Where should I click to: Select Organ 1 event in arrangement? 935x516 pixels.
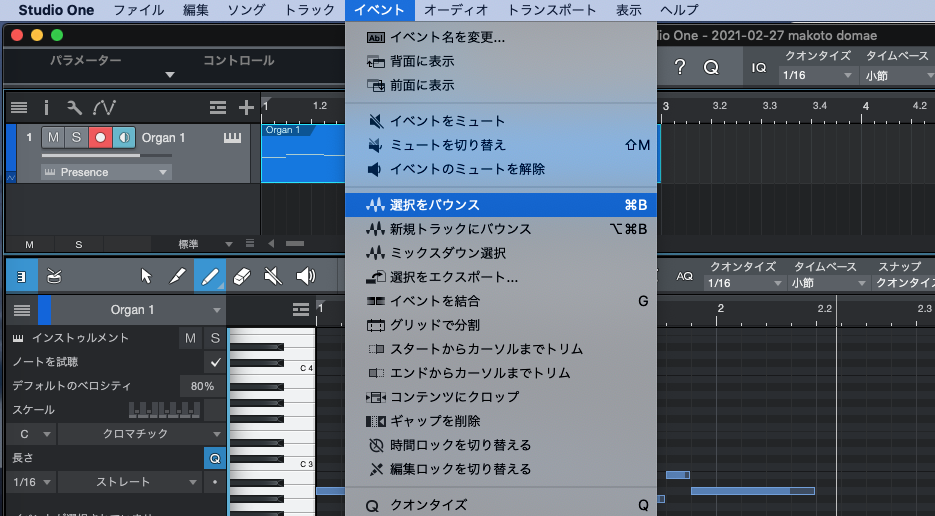tap(303, 153)
